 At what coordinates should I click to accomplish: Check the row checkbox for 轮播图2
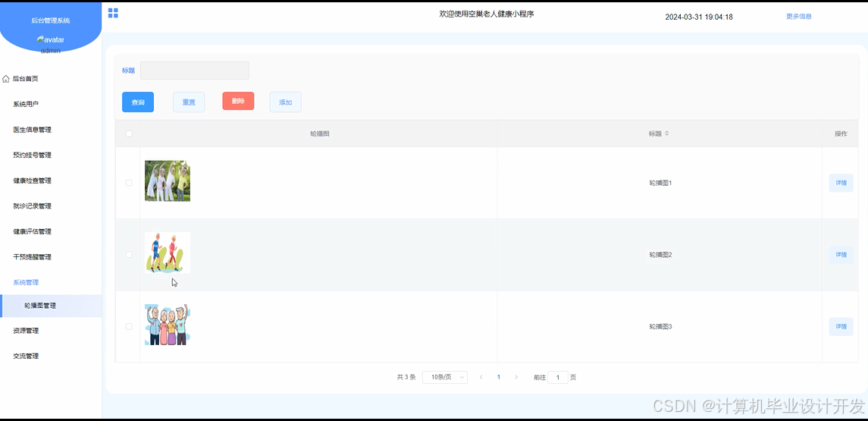tap(129, 254)
